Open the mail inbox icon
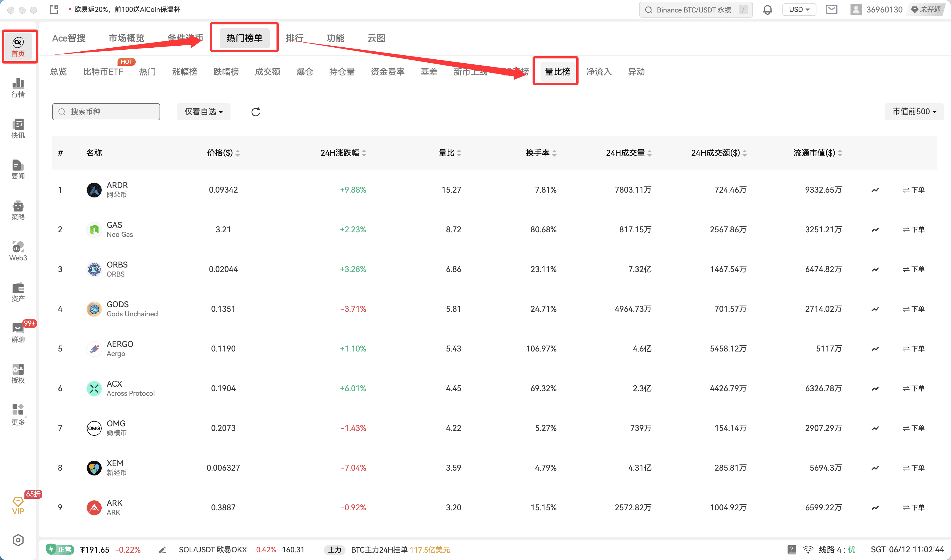This screenshot has width=951, height=560. coord(832,9)
